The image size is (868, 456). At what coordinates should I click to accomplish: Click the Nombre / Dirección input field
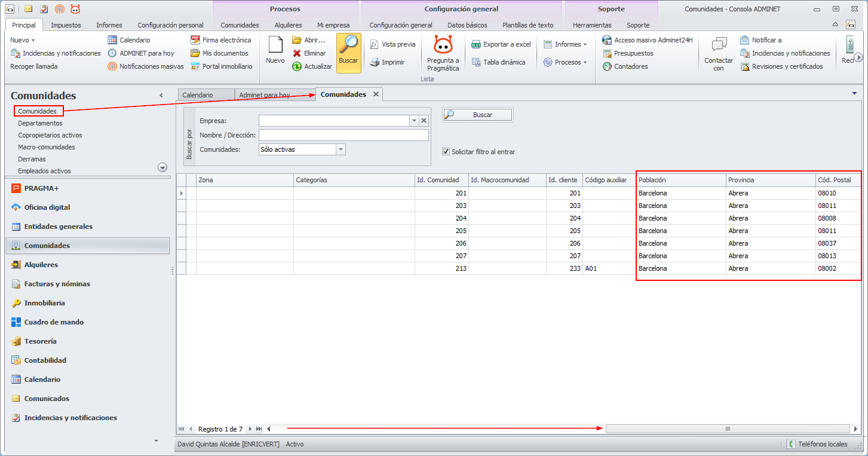pyautogui.click(x=343, y=135)
